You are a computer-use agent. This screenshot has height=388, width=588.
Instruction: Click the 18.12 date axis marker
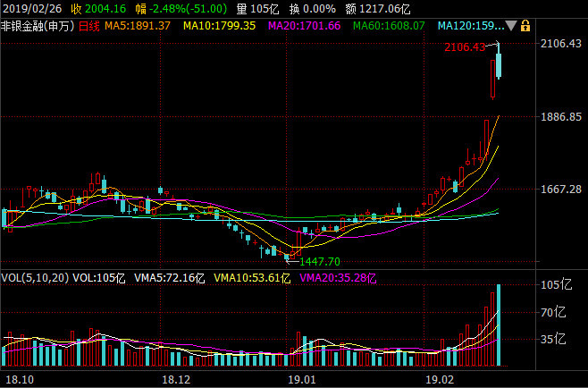[176, 379]
